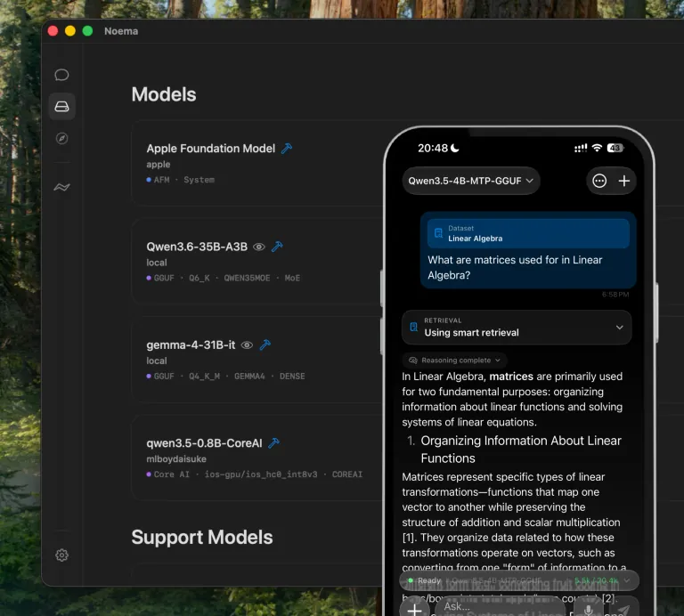The height and width of the screenshot is (616, 684).
Task: Click the Linear Algebra dataset chip
Action: pyautogui.click(x=528, y=233)
